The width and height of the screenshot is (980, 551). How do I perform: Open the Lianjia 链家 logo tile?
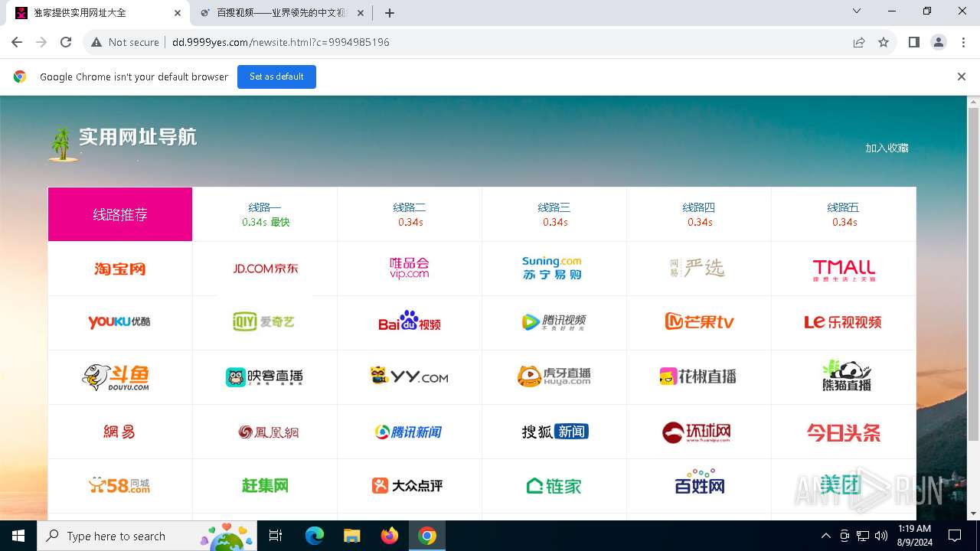(554, 486)
